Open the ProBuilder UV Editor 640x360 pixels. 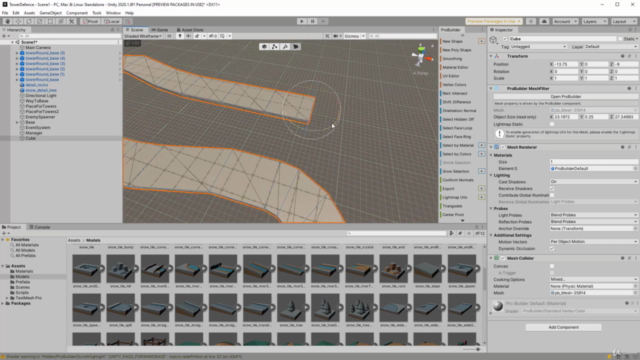point(451,76)
